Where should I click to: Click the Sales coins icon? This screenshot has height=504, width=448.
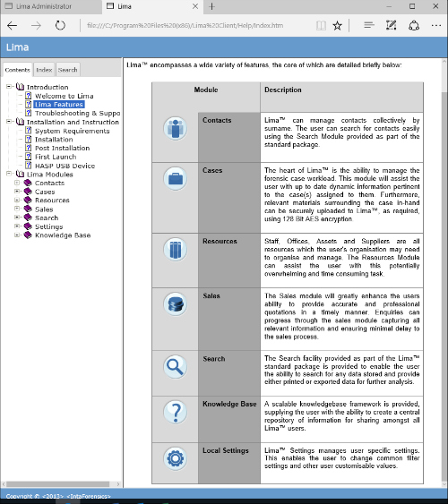pos(175,304)
